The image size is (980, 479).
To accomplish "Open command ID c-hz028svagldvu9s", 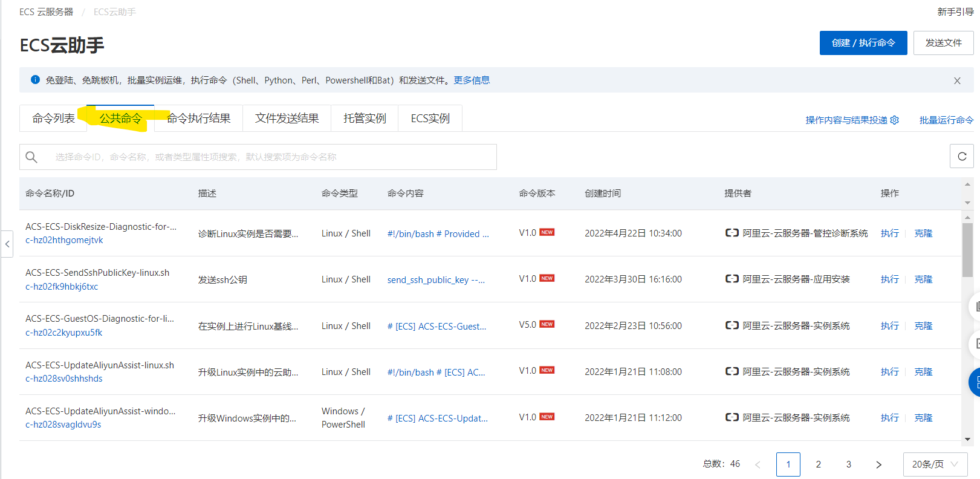I will point(63,425).
